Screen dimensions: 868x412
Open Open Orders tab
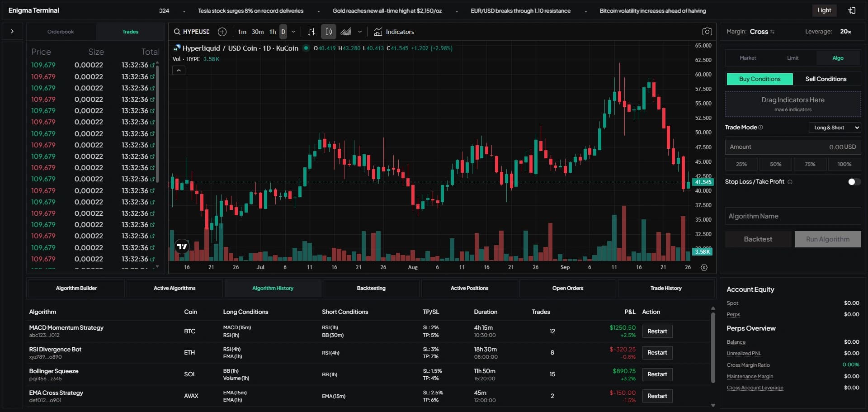568,288
